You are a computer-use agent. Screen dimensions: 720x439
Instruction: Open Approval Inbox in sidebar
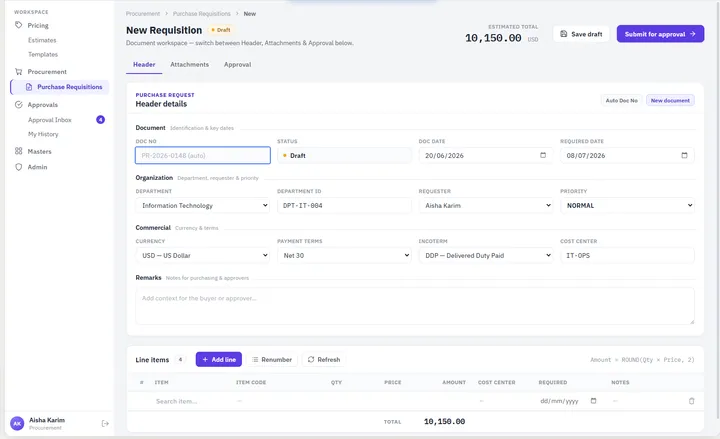tap(50, 120)
